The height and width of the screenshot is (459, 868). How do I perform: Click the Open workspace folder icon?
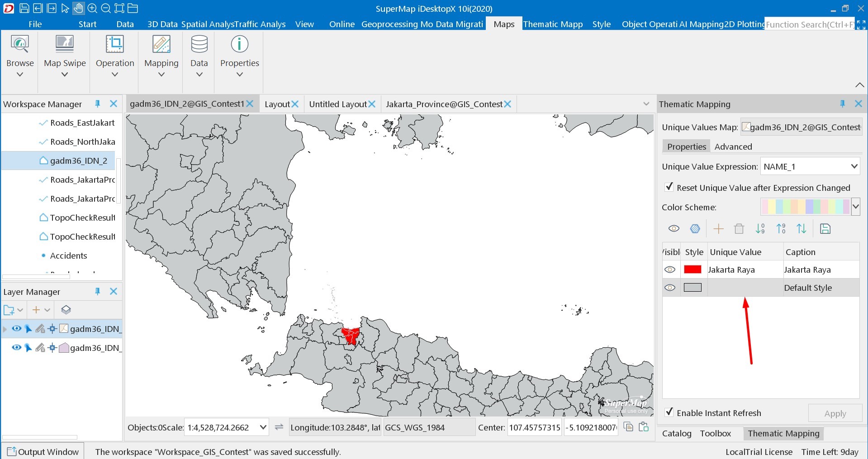tap(133, 8)
